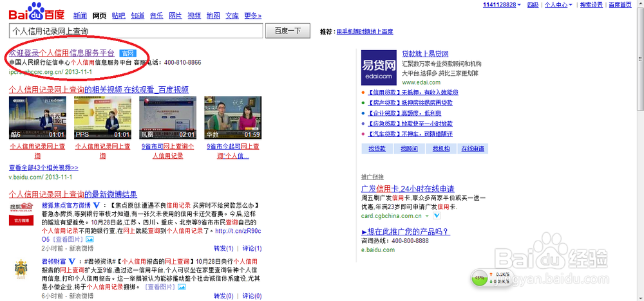Open the 地图 tab
The height and width of the screenshot is (301, 644).
[x=213, y=16]
